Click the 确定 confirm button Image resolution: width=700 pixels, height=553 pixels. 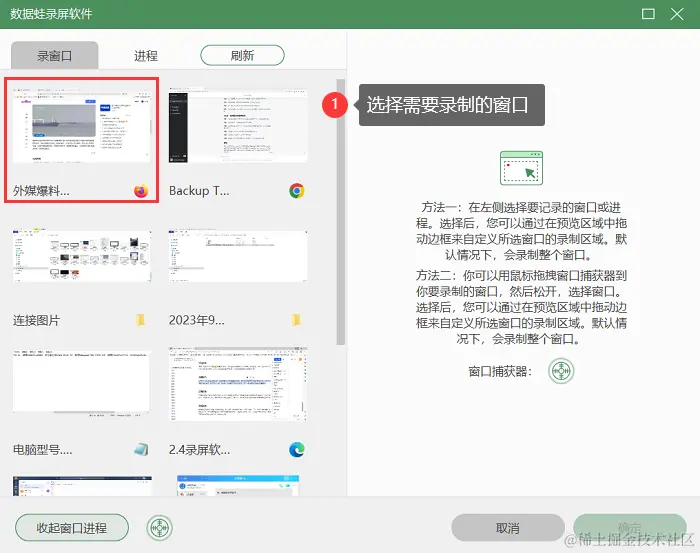pos(629,528)
